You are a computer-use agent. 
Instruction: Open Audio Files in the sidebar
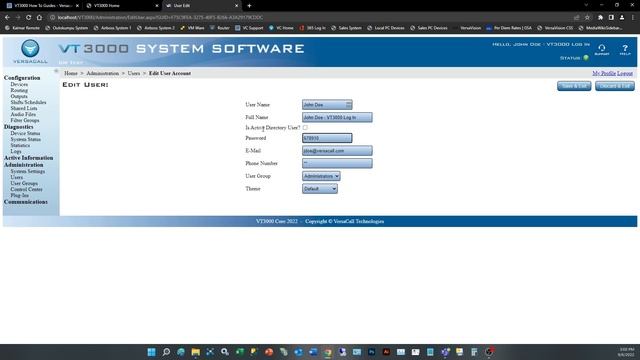[x=23, y=115]
